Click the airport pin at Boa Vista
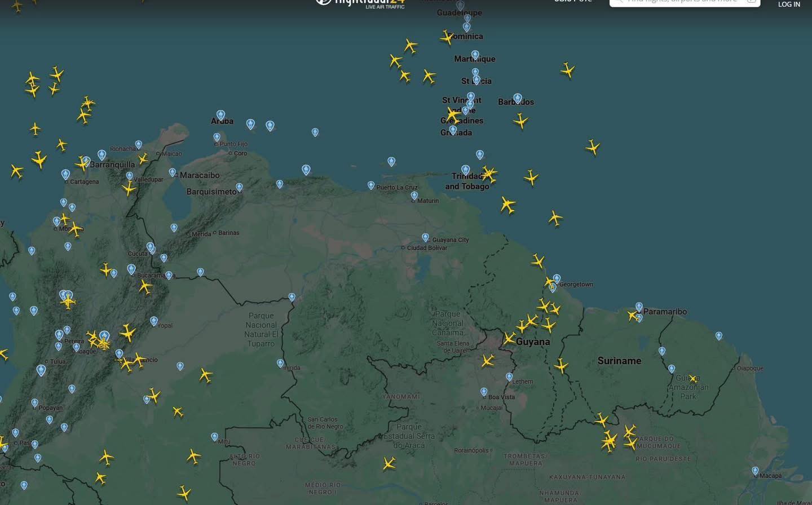The height and width of the screenshot is (505, 812). pyautogui.click(x=484, y=391)
